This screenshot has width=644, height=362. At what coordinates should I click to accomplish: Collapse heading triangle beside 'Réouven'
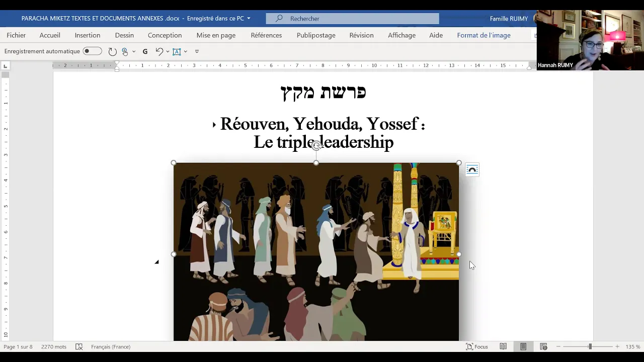coord(214,125)
